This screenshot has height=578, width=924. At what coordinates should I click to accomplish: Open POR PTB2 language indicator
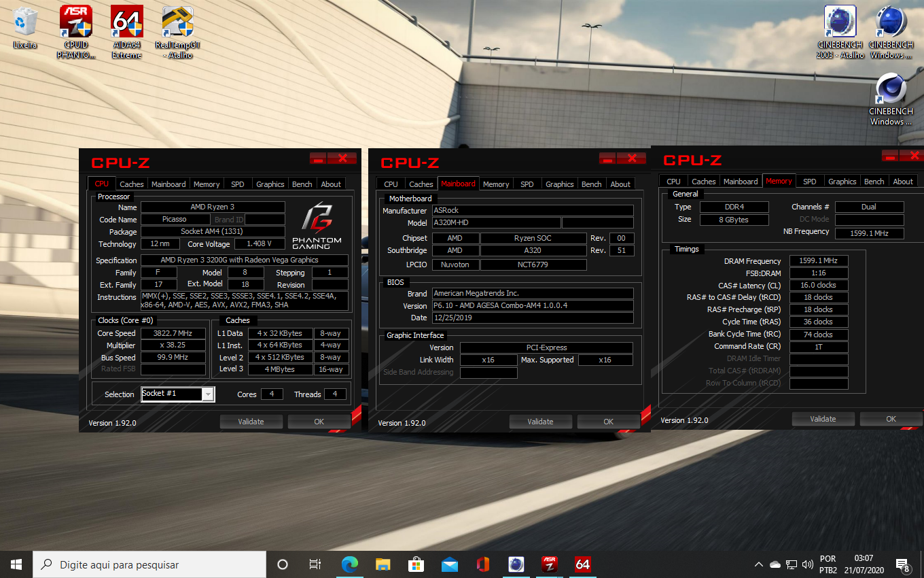[x=828, y=564]
